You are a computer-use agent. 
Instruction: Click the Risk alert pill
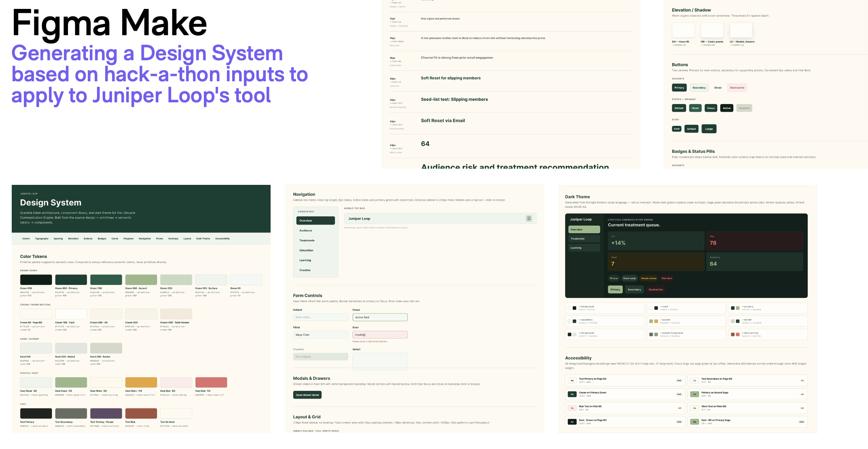pyautogui.click(x=667, y=278)
